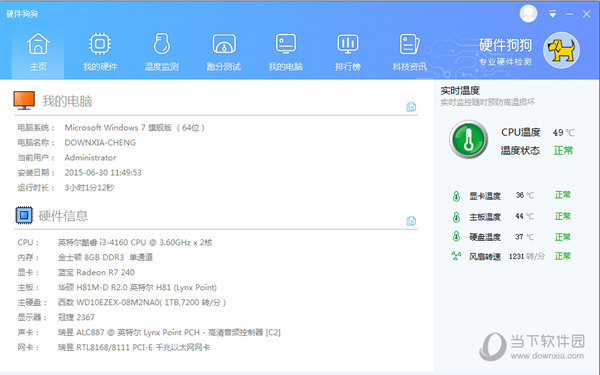Viewport: 600px width, 375px height.
Task: Open 温度监测 temperature monitoring
Action: tap(162, 52)
